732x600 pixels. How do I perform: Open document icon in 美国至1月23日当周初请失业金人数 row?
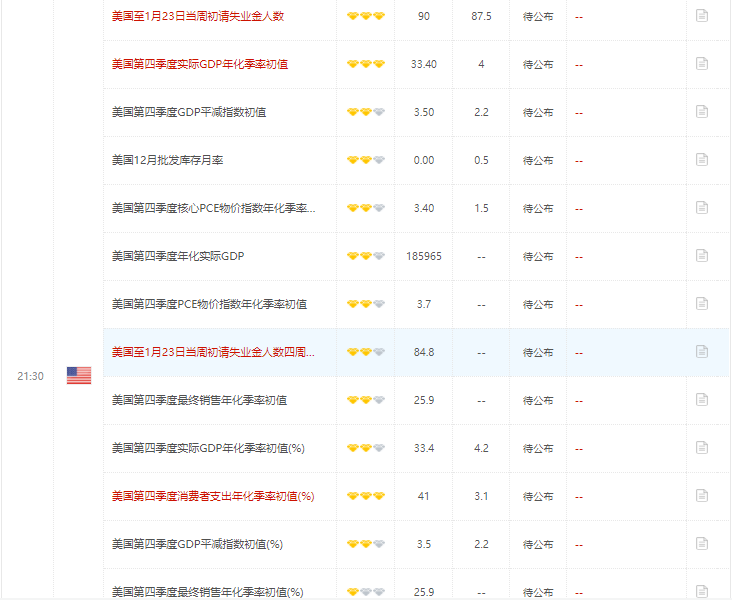pyautogui.click(x=702, y=16)
